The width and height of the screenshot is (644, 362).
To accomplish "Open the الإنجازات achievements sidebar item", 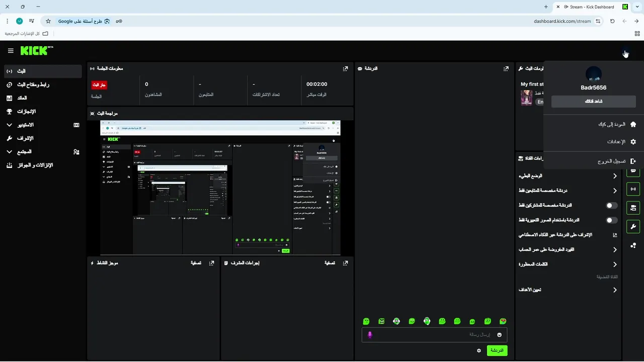I will [x=42, y=112].
